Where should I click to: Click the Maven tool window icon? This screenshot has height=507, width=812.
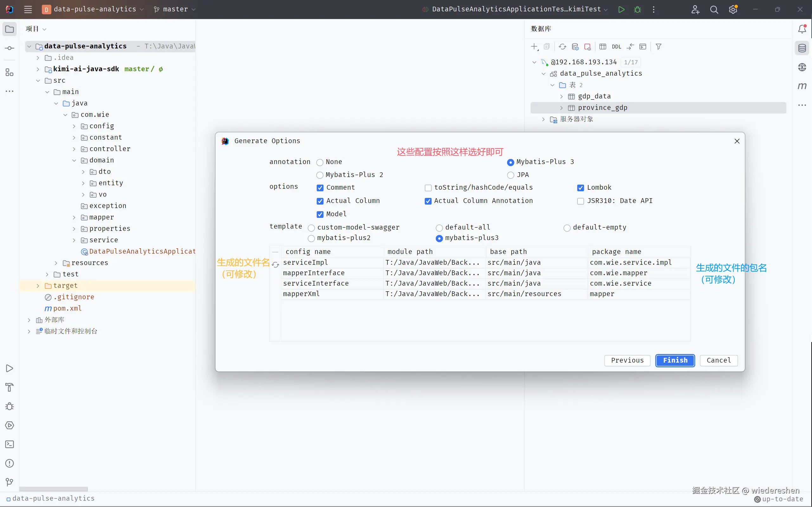click(802, 86)
